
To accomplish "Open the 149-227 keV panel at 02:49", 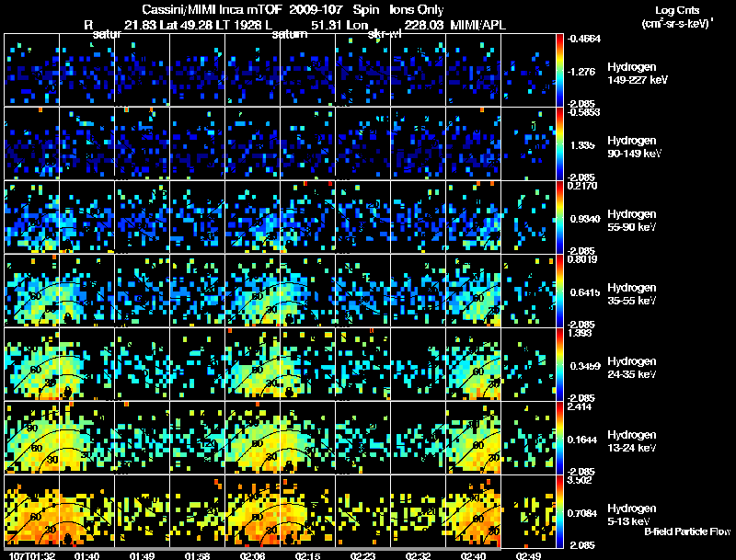I will coord(528,70).
